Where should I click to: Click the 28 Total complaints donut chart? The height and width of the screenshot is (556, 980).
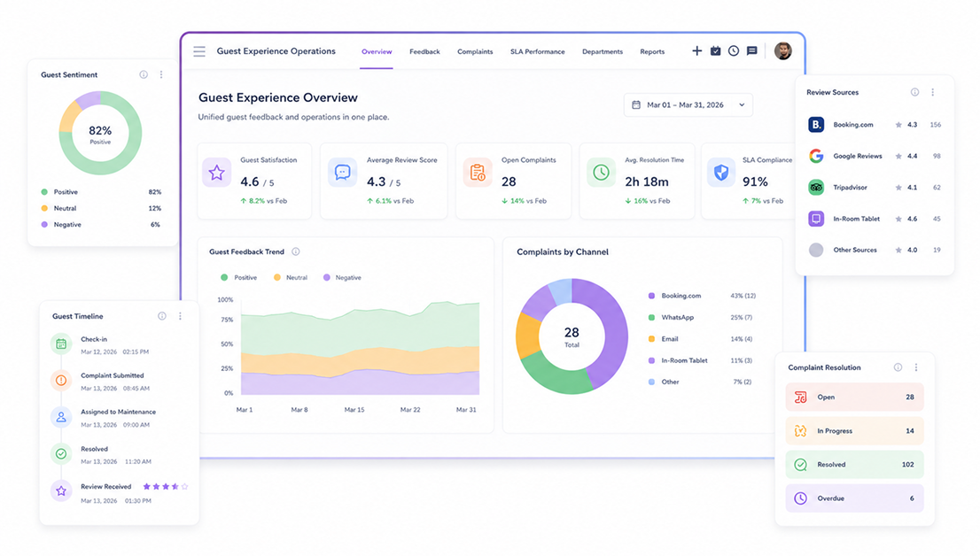tap(572, 336)
